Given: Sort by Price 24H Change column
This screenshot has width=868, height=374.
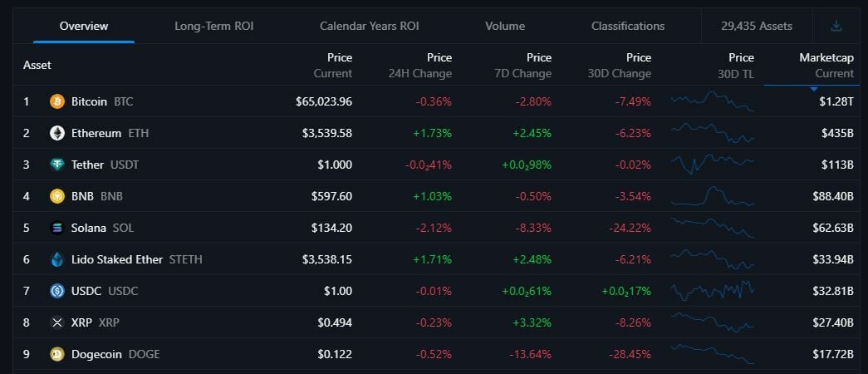Looking at the screenshot, I should [420, 65].
